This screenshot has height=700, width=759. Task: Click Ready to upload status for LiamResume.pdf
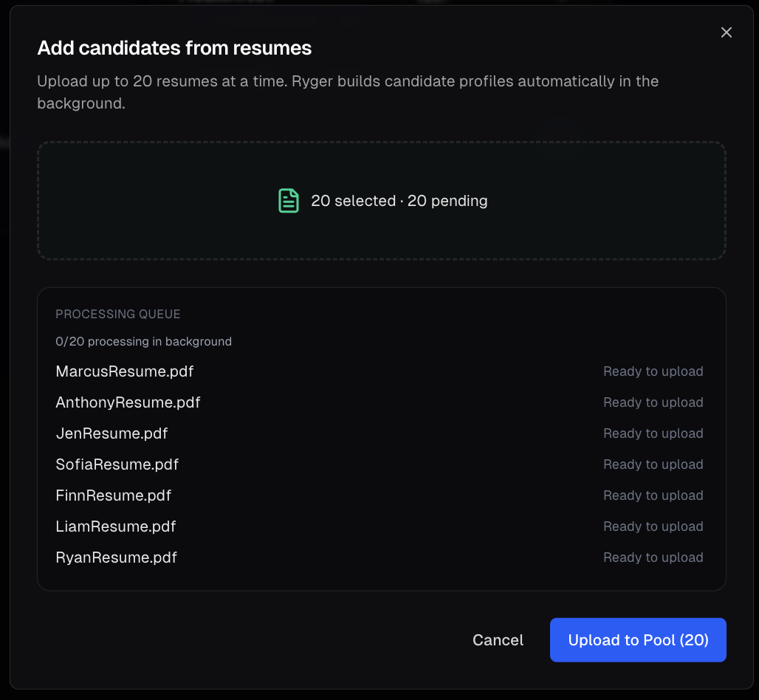(x=653, y=526)
